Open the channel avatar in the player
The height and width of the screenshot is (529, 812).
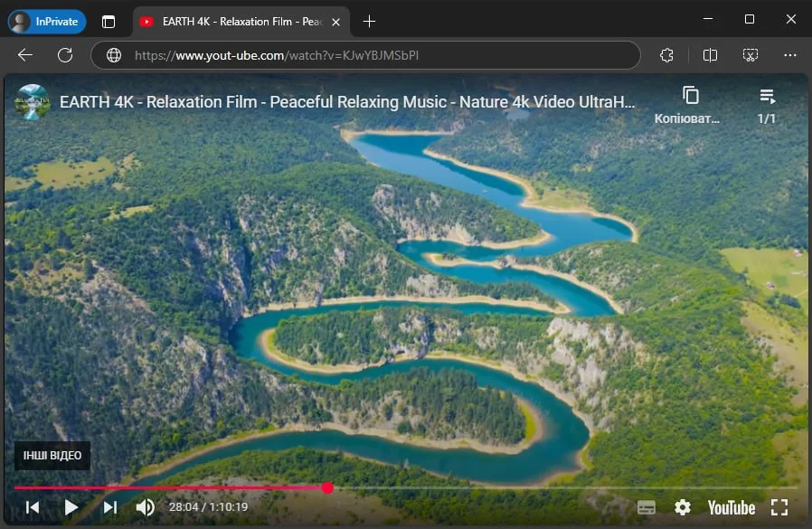(33, 102)
